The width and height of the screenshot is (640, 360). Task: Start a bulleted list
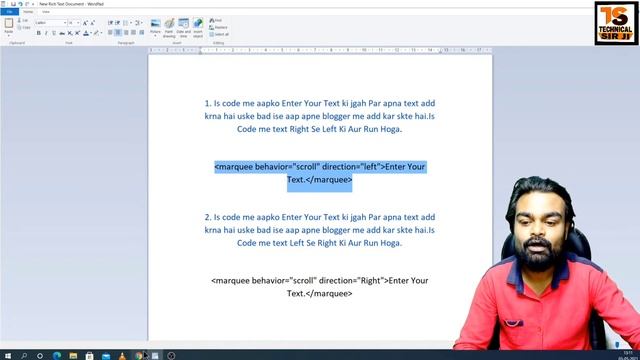125,23
